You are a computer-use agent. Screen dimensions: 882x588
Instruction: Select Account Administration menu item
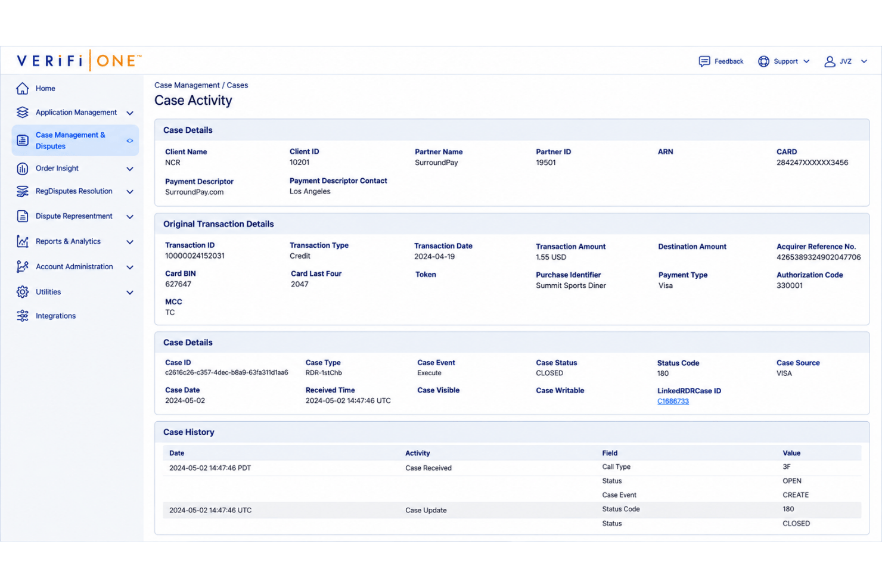[74, 267]
